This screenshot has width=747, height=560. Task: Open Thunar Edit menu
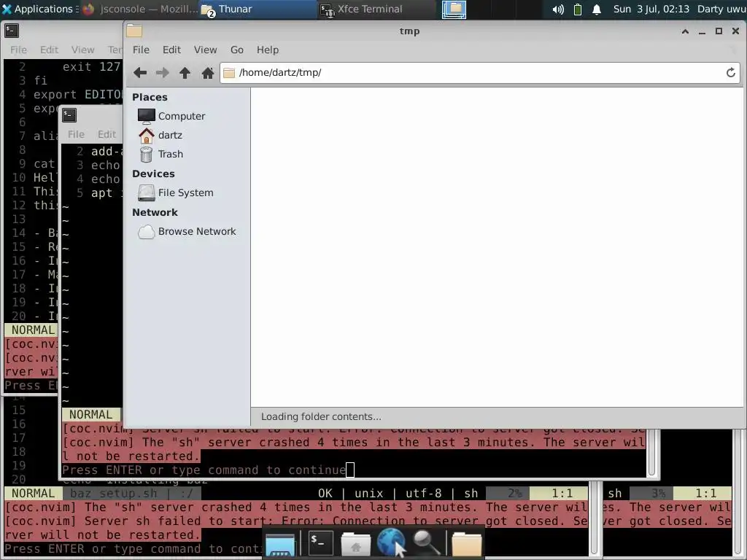tap(171, 50)
